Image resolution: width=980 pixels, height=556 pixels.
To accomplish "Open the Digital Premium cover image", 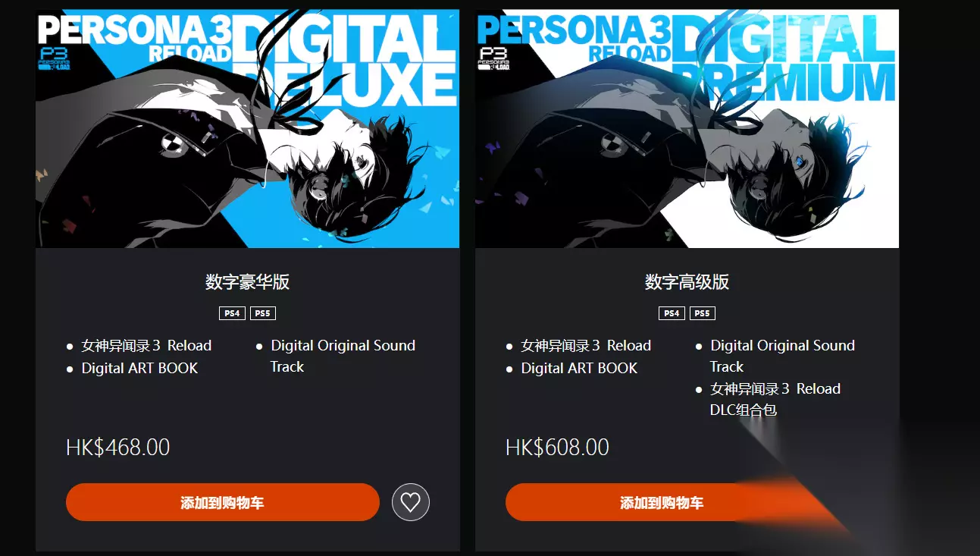I will pyautogui.click(x=687, y=128).
